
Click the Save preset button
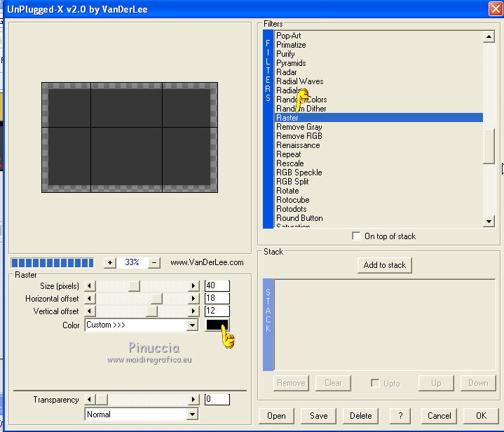coord(318,415)
